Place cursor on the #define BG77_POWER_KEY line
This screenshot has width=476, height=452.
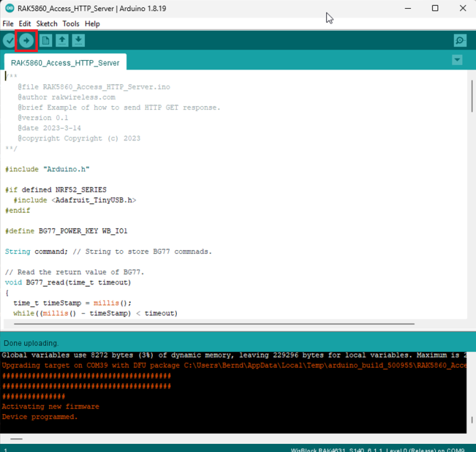pos(66,231)
